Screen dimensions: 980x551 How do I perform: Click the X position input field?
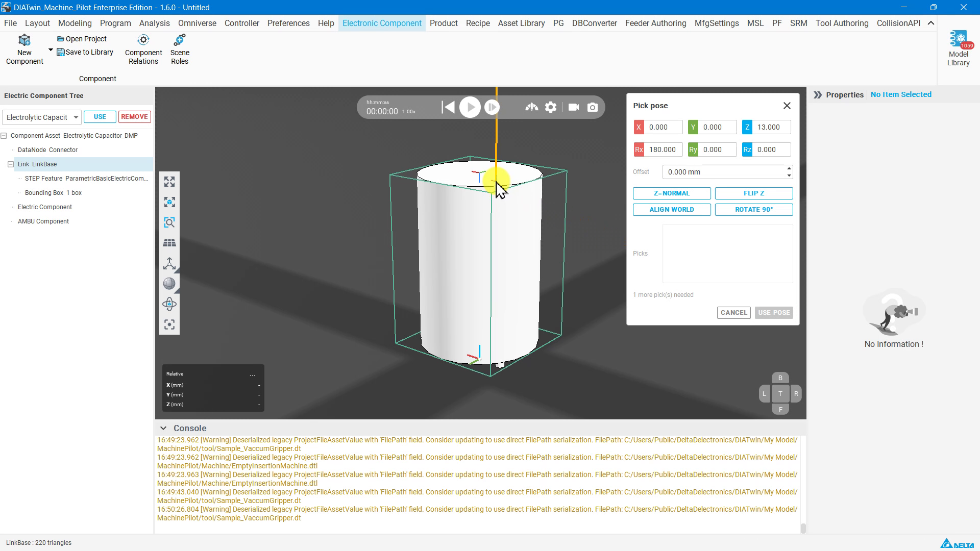click(x=663, y=127)
